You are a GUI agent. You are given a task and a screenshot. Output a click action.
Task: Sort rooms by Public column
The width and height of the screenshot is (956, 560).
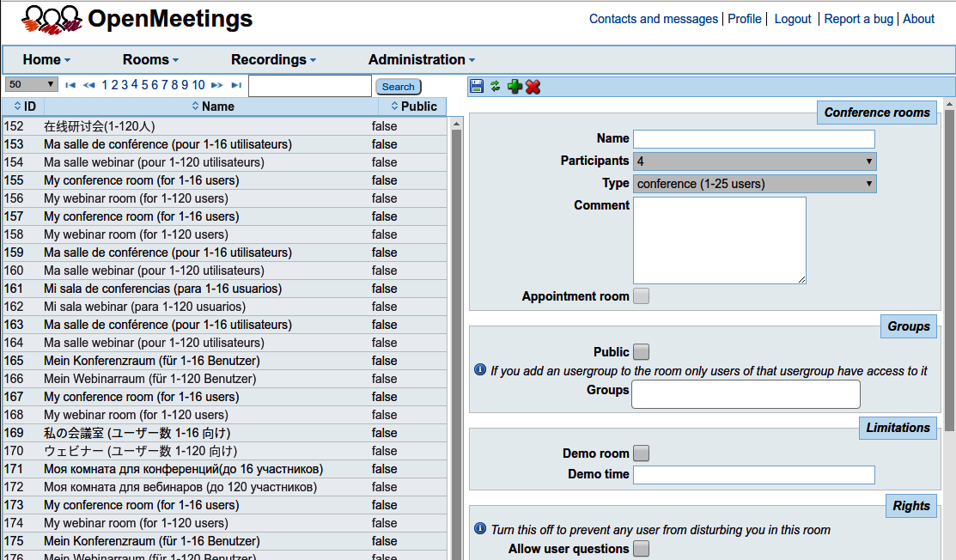(414, 106)
